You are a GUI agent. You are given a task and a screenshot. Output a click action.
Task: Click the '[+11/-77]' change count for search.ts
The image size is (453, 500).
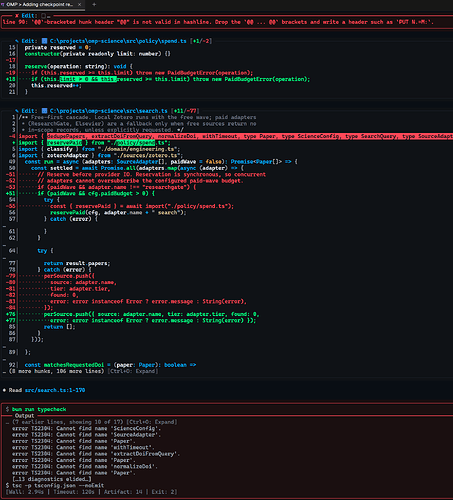pos(185,111)
